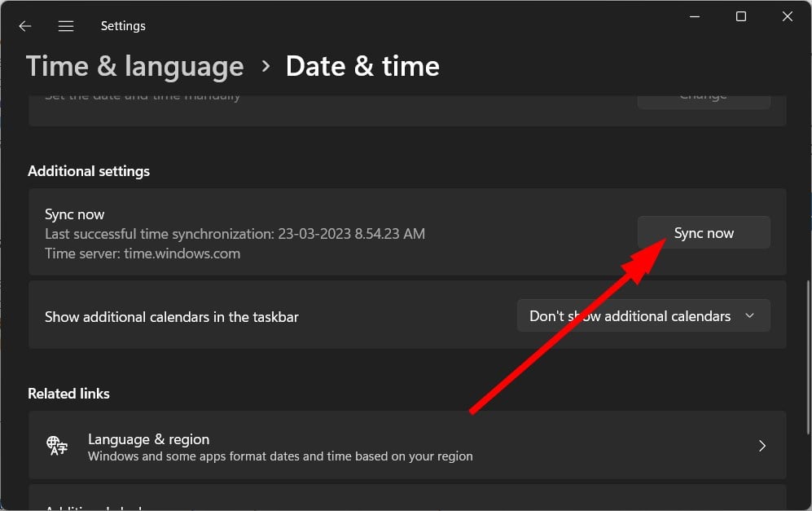Click the Sync now button
This screenshot has width=812, height=511.
pos(704,233)
